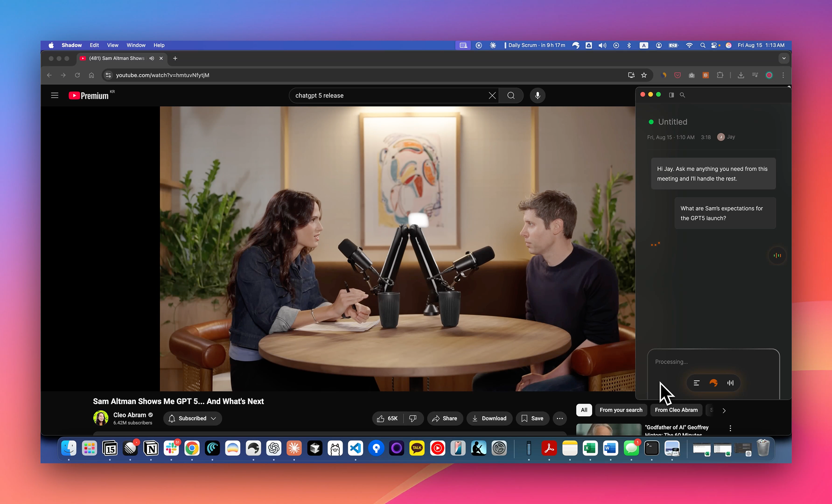Open the Cleo Abram channel link
The height and width of the screenshot is (504, 832).
tap(130, 415)
